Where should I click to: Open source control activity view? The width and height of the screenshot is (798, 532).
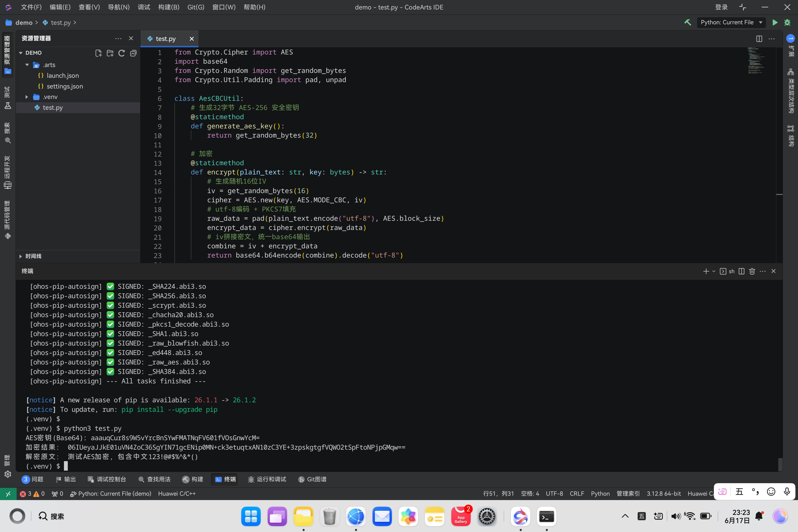[7, 220]
